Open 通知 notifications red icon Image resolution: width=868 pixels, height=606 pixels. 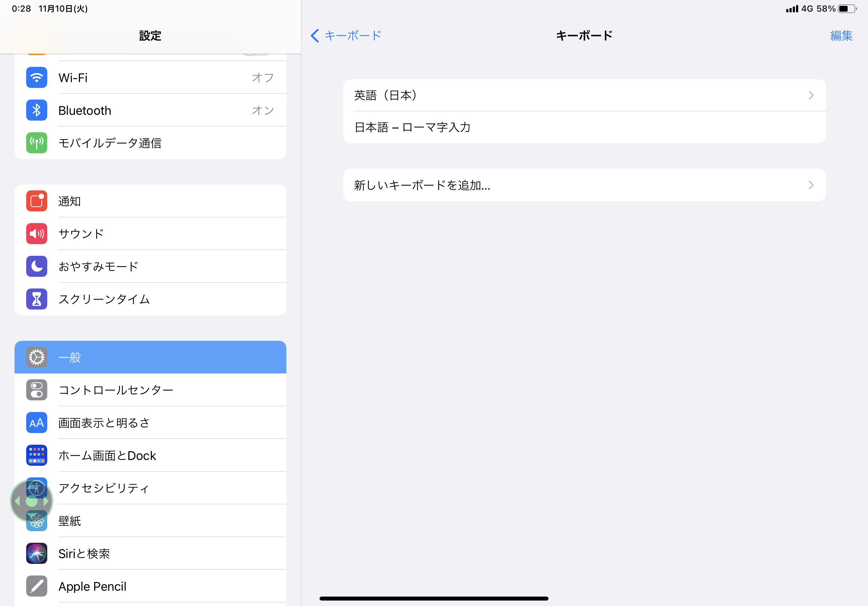(x=37, y=201)
